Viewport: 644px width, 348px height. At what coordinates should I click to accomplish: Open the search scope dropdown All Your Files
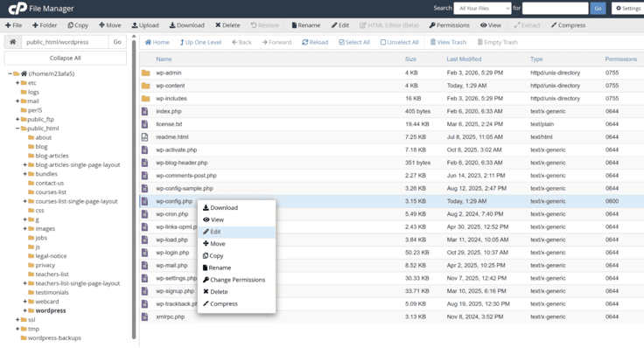point(483,8)
